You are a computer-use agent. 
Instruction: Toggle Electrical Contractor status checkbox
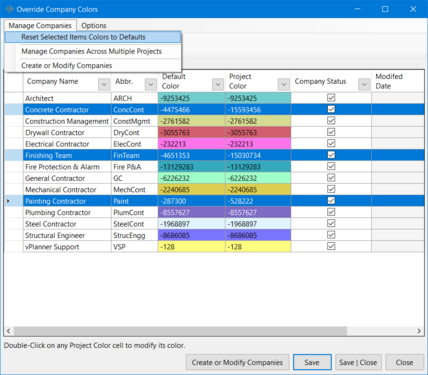(331, 143)
